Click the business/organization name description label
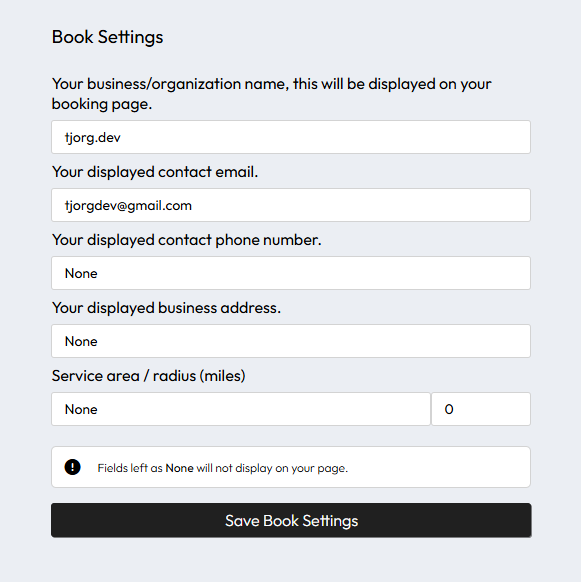581x582 pixels. click(x=271, y=94)
